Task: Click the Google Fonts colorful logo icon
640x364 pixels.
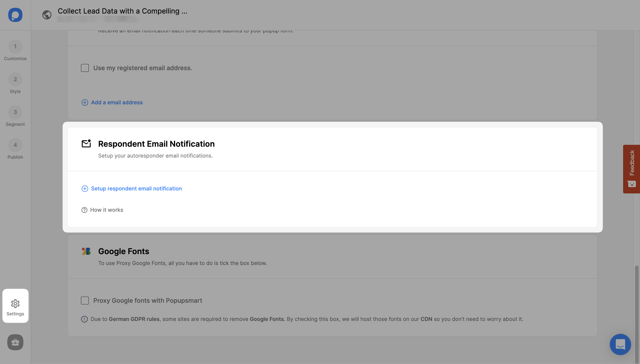Action: tap(86, 251)
